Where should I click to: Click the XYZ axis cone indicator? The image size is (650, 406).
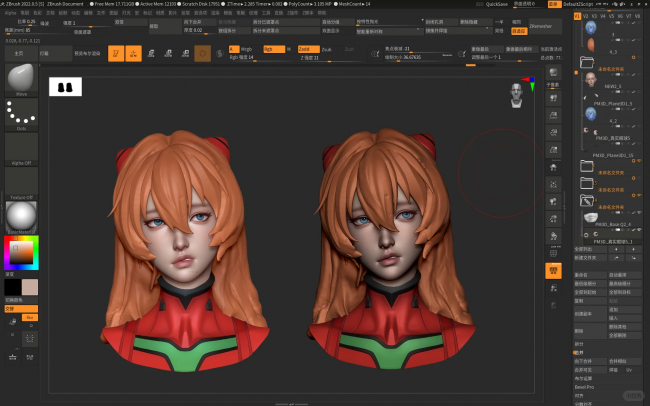click(x=530, y=83)
